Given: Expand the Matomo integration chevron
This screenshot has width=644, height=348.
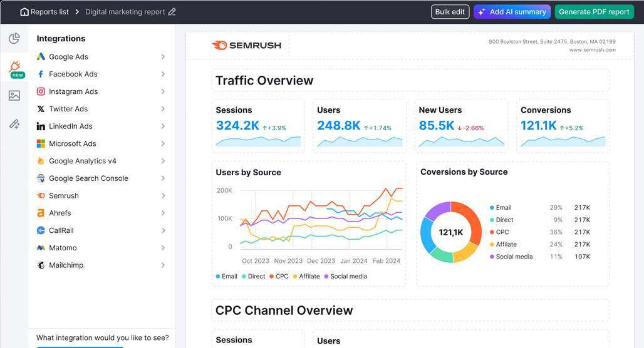Looking at the screenshot, I should [x=163, y=248].
